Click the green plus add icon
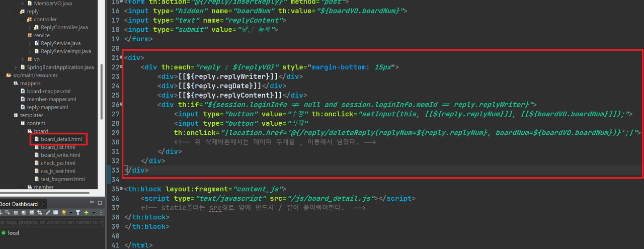644x249 pixels. [86, 213]
